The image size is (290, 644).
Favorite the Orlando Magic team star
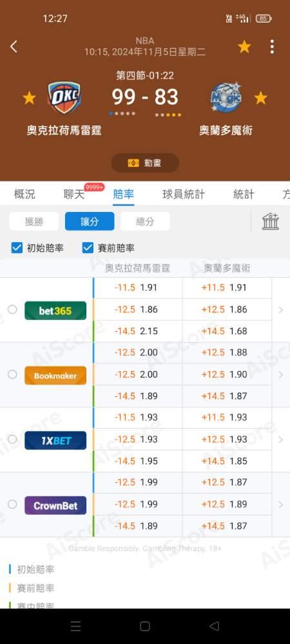pyautogui.click(x=261, y=98)
